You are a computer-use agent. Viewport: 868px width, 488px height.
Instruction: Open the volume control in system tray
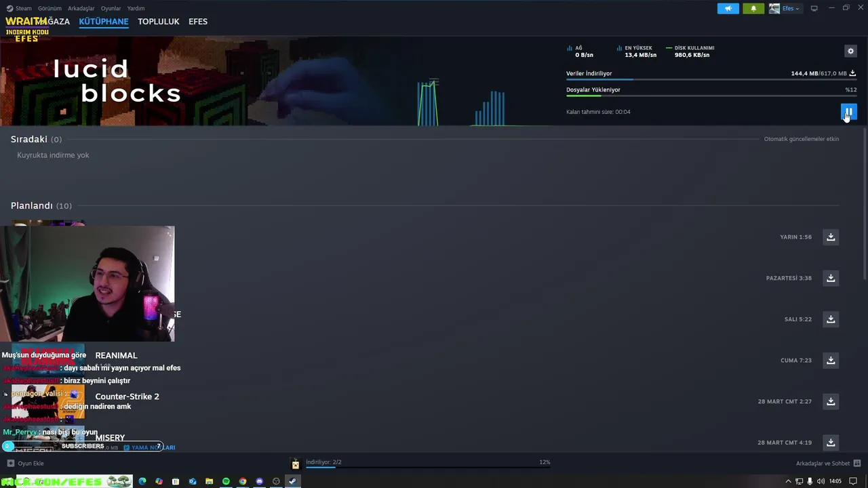pos(821,481)
